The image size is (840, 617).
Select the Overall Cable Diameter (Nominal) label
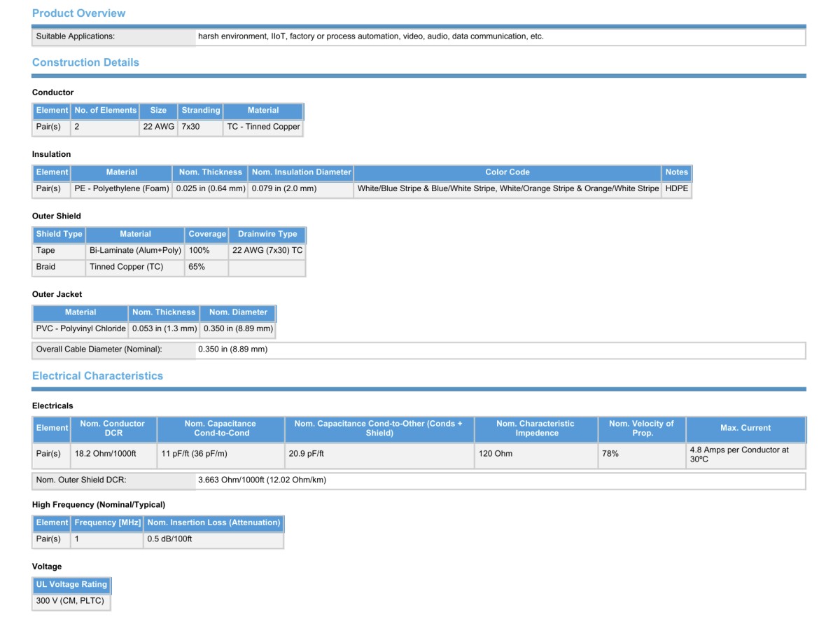tap(99, 349)
